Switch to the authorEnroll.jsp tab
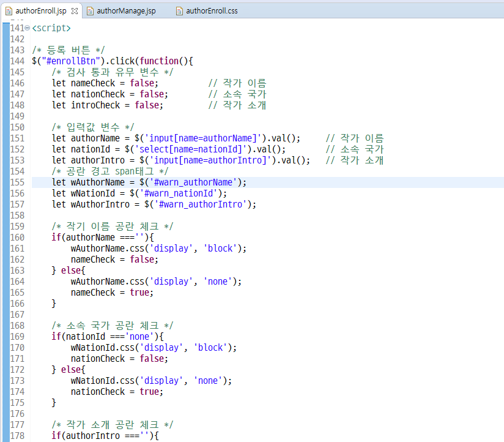Screen dimensions: 504x442 click(41, 11)
